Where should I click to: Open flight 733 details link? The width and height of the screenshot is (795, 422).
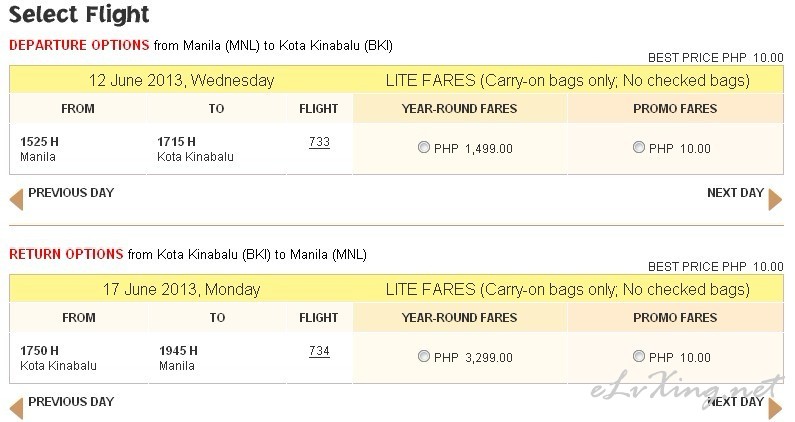pos(319,142)
